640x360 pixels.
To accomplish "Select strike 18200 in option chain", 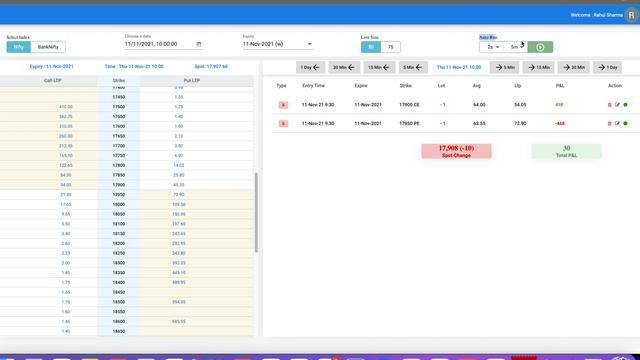I will [119, 243].
